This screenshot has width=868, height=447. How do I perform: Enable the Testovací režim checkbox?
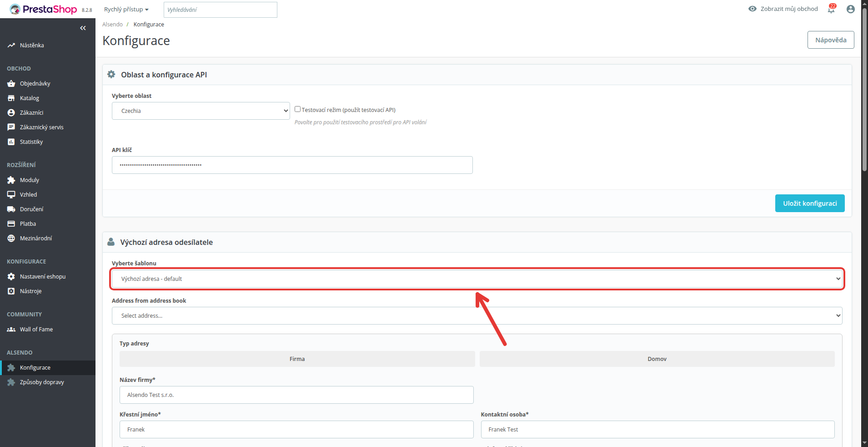coord(298,109)
